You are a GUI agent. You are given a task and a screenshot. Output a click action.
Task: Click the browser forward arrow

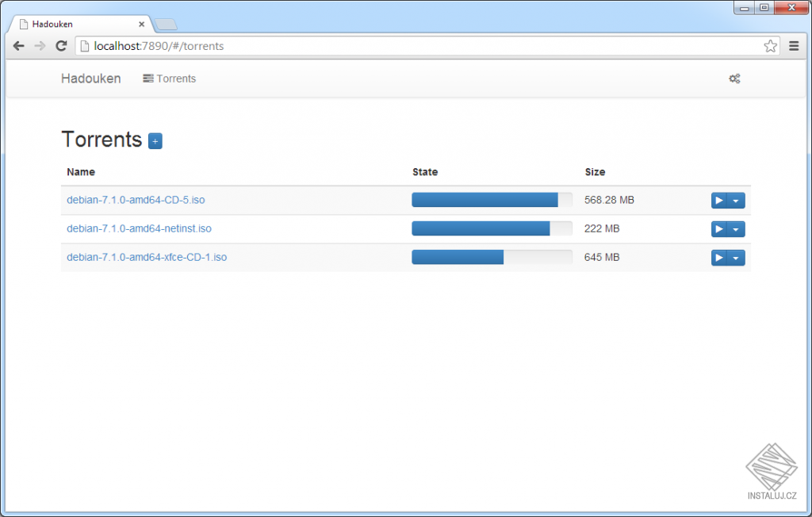pos(40,46)
